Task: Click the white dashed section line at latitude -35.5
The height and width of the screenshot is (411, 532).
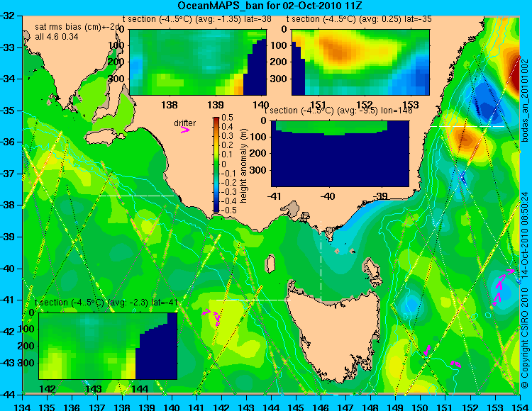Action: click(x=467, y=126)
